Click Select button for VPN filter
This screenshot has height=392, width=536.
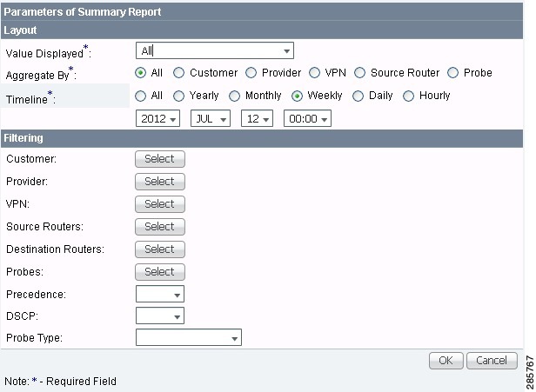pos(160,204)
